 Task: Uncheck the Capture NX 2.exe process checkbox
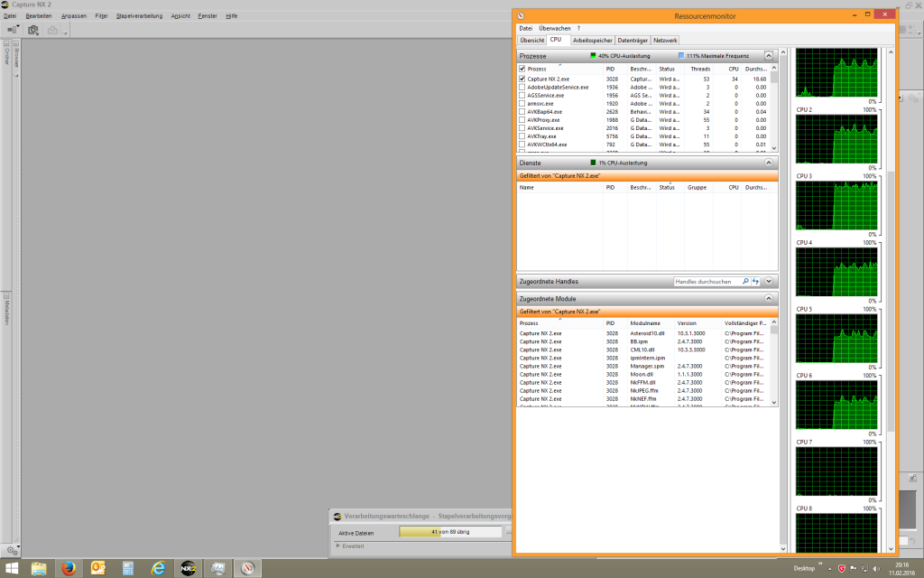tap(522, 79)
